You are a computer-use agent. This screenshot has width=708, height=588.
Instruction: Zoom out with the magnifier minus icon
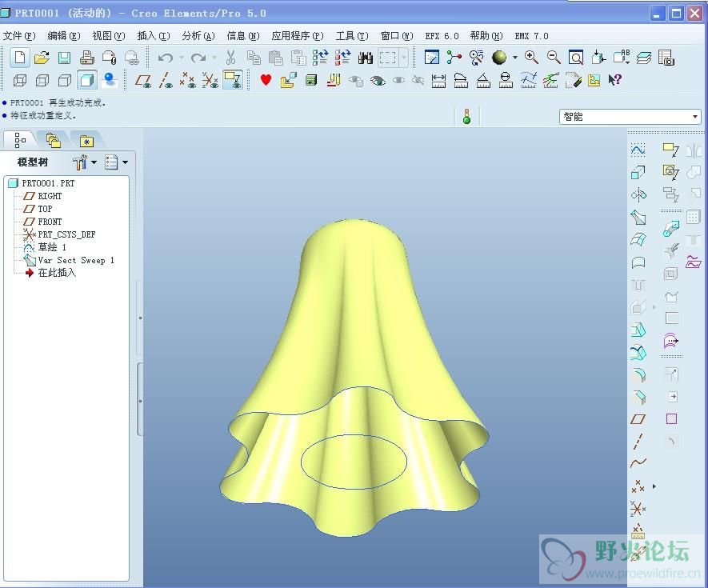pyautogui.click(x=554, y=58)
